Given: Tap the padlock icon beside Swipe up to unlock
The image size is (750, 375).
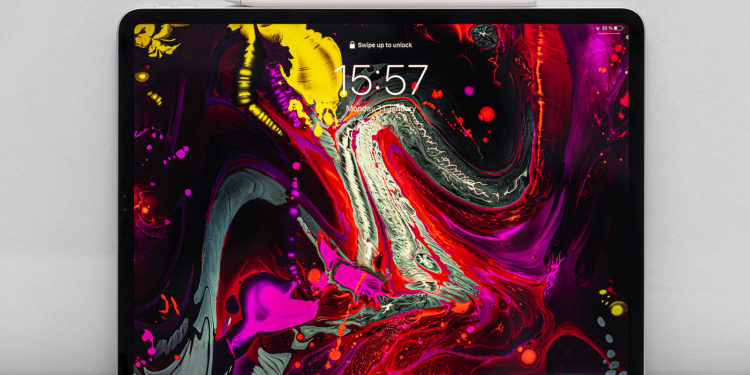Looking at the screenshot, I should (x=353, y=44).
